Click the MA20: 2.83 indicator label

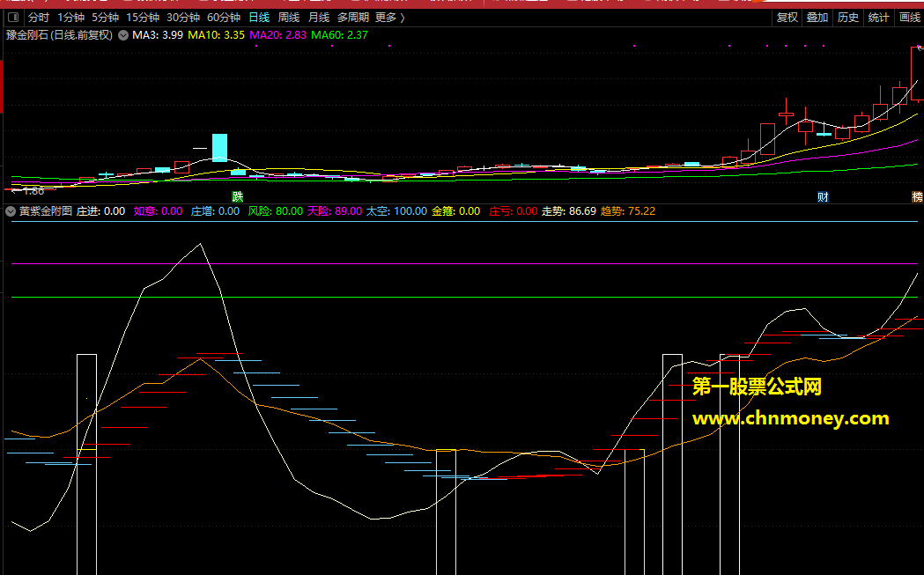coord(278,35)
